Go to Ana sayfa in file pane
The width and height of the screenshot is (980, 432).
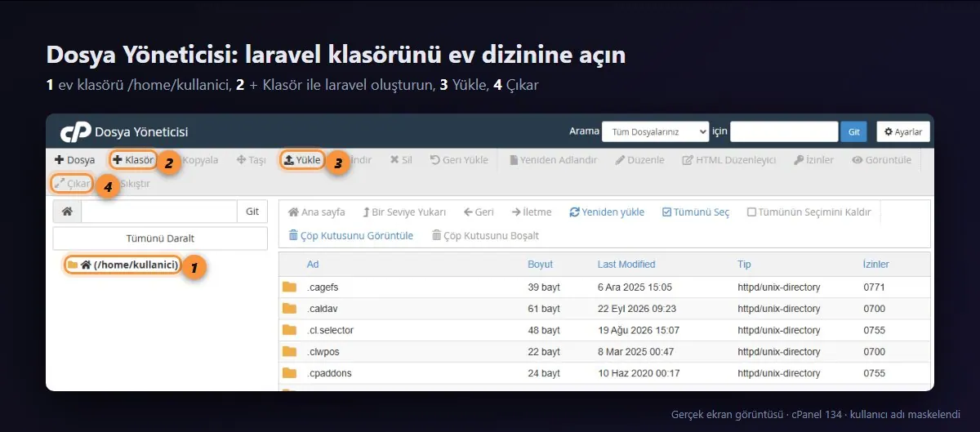click(317, 212)
